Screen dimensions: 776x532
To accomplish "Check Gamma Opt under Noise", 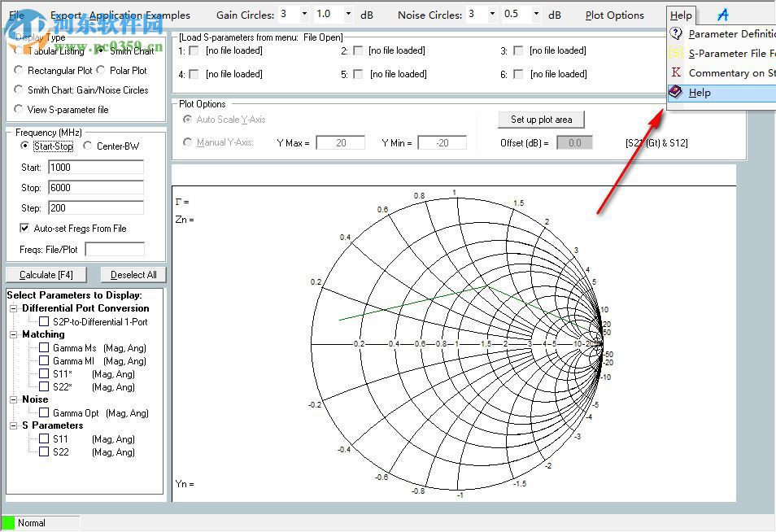I will click(x=44, y=412).
